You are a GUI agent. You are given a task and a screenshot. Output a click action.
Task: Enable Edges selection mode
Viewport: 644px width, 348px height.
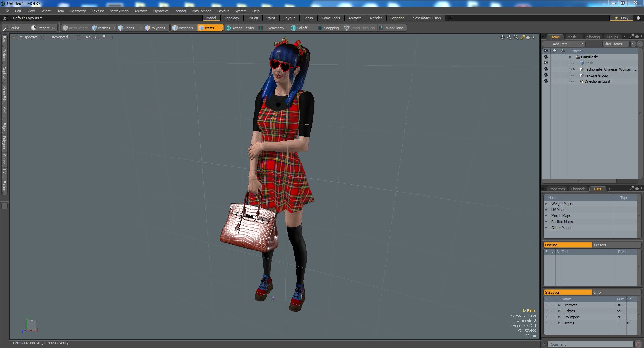point(129,28)
